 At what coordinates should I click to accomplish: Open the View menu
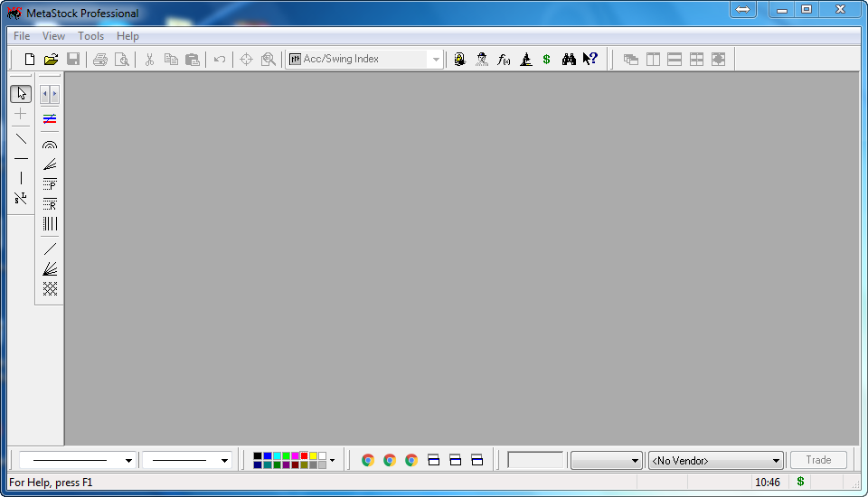53,36
